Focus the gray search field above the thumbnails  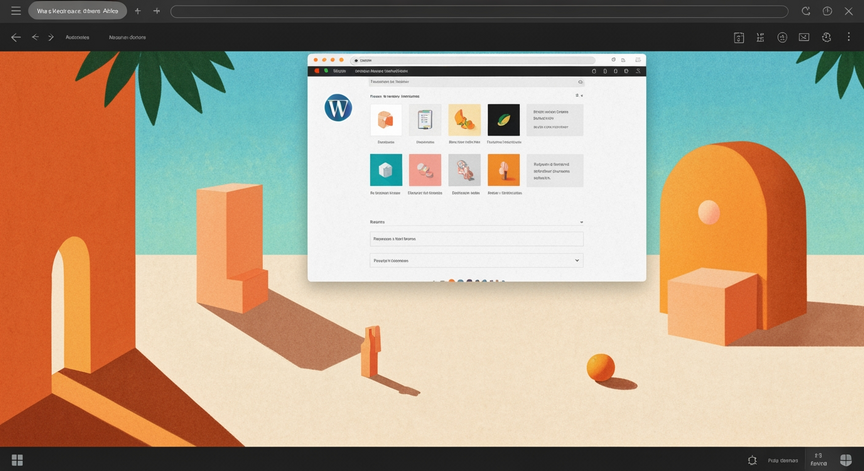pyautogui.click(x=477, y=82)
